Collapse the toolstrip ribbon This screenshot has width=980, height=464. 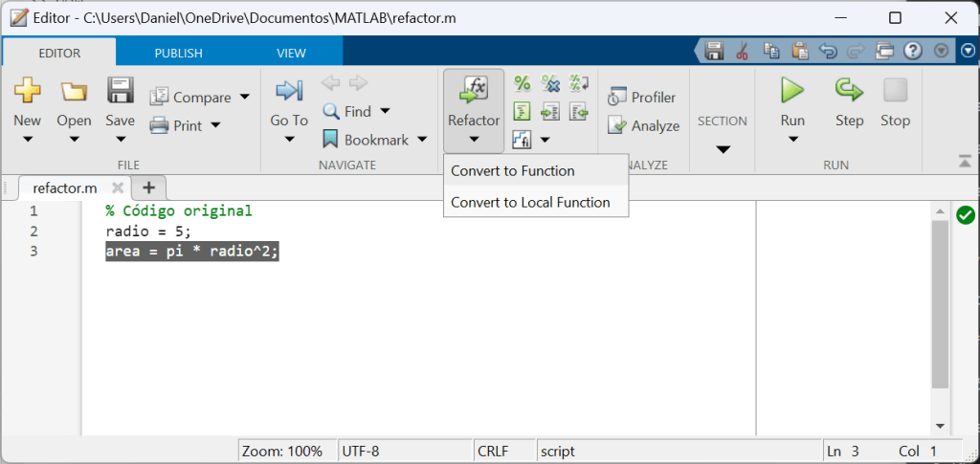pos(965,161)
